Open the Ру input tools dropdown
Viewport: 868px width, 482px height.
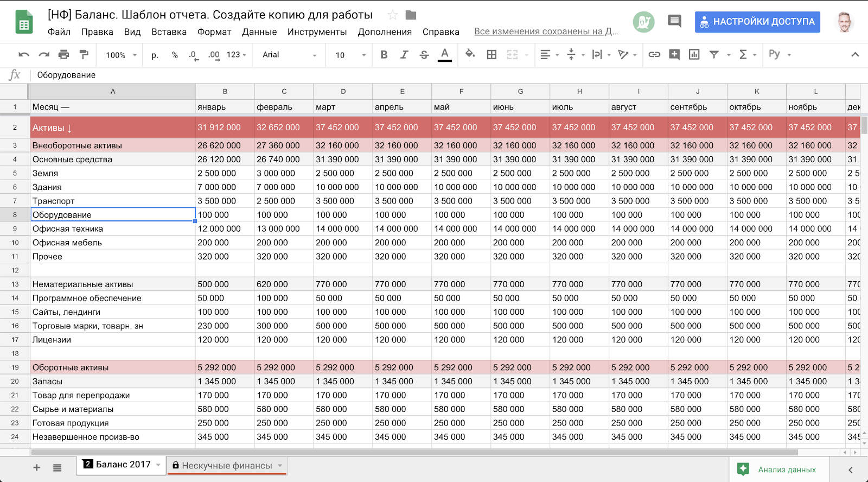coord(780,55)
